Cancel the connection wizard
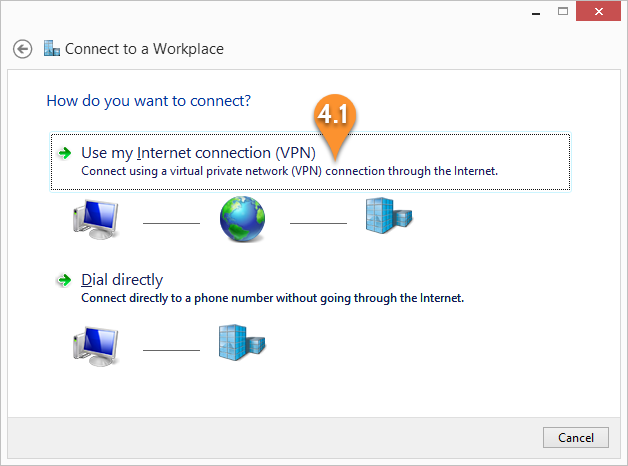 (x=576, y=438)
